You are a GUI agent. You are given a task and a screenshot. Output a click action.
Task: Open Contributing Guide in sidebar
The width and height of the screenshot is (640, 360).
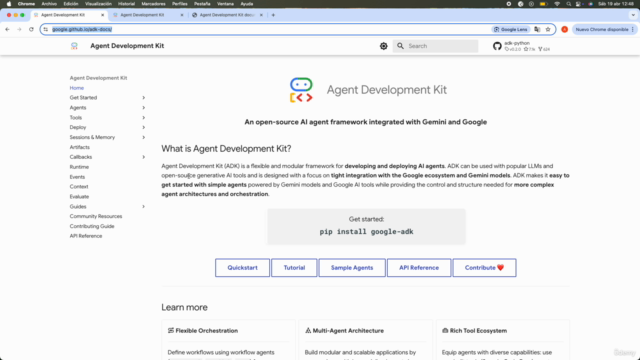(92, 226)
